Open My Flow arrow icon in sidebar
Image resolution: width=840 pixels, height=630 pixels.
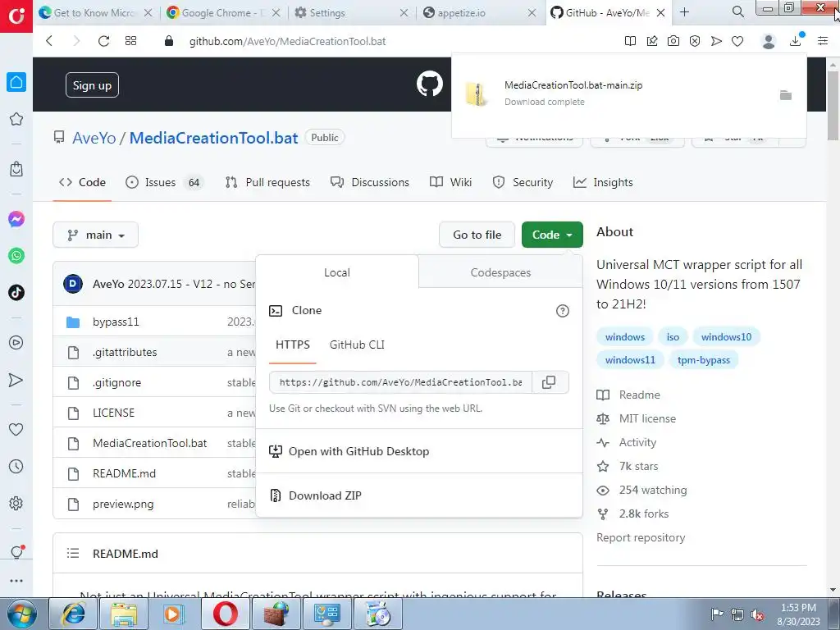coord(16,380)
